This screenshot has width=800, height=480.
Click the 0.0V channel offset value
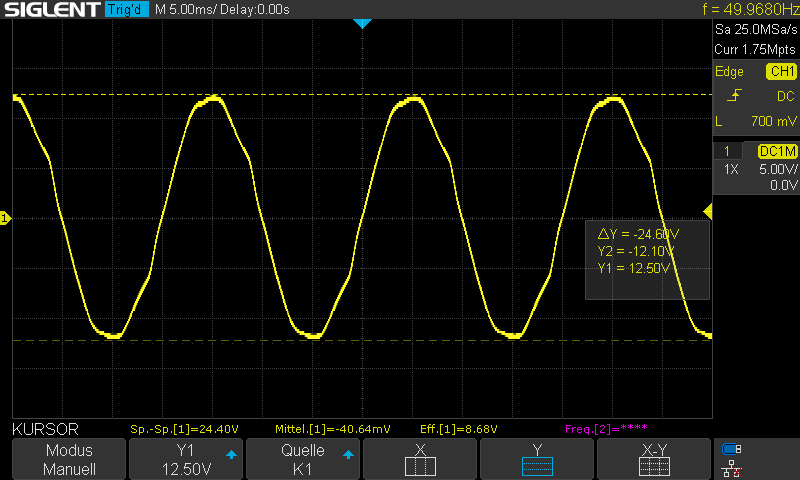tap(783, 185)
